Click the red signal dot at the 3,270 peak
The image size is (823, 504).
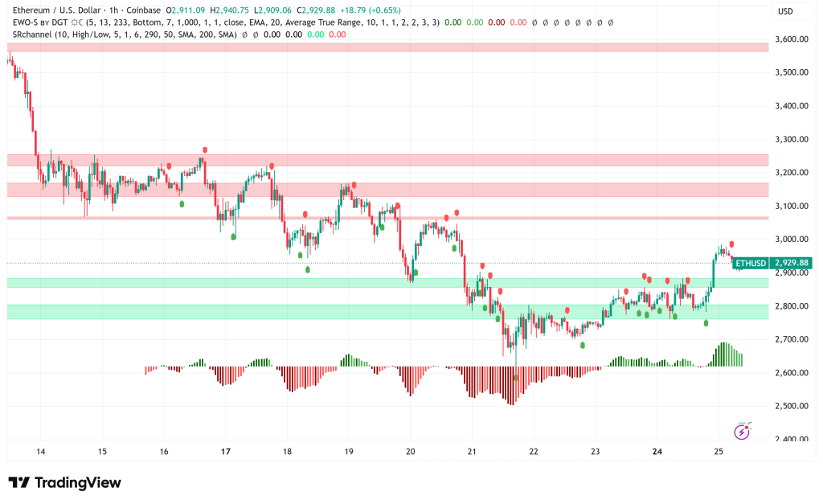(205, 150)
